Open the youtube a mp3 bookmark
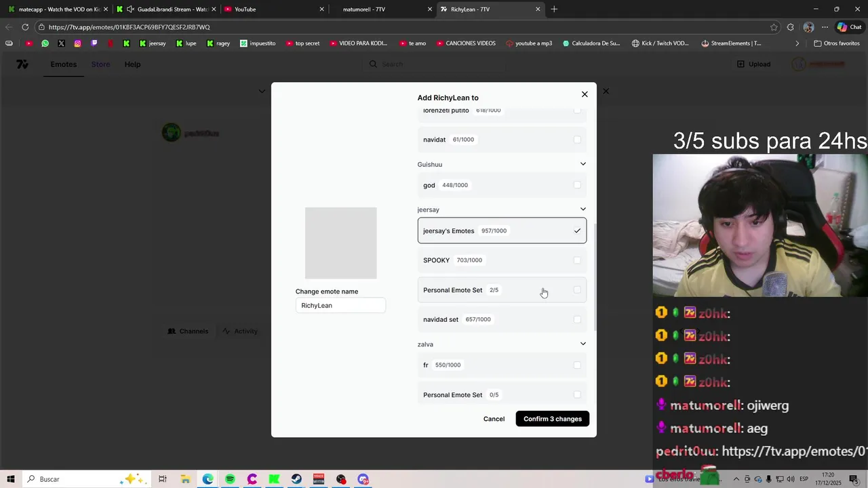The height and width of the screenshot is (488, 868). click(529, 43)
